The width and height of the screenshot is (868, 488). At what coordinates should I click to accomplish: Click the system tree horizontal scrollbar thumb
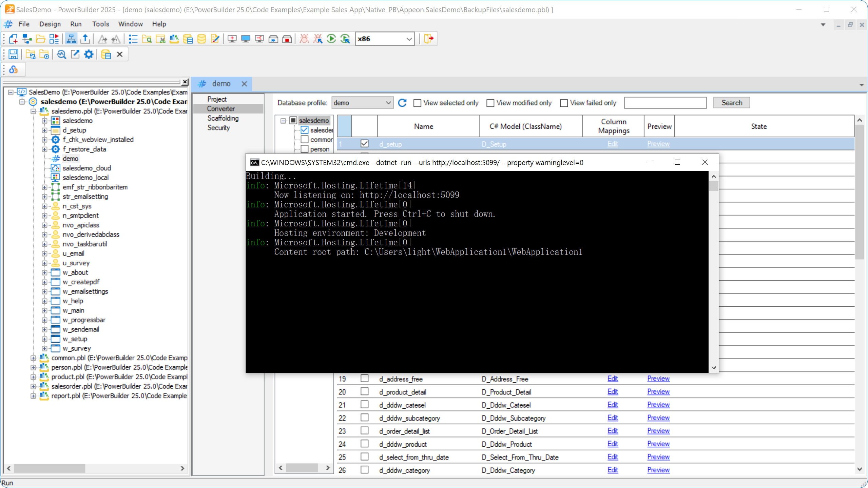50,468
